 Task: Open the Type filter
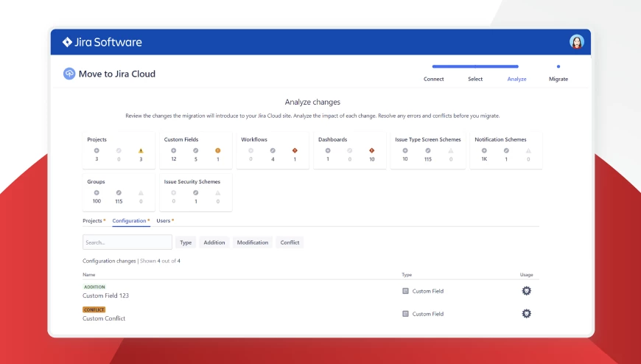186,242
